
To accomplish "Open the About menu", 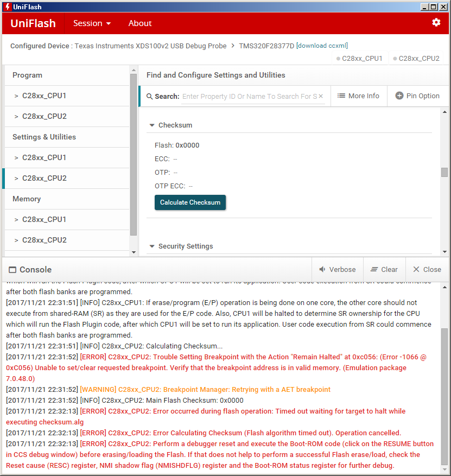I will click(140, 23).
